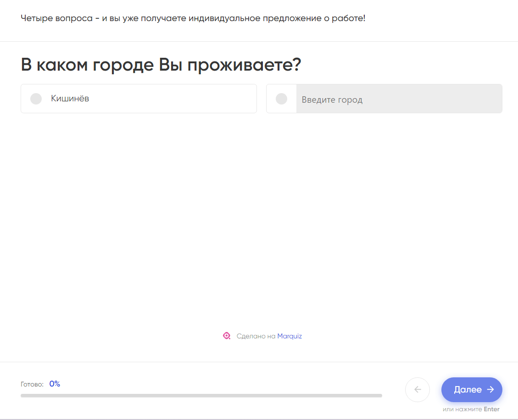Click the Четыре вопроса intro text

click(193, 18)
